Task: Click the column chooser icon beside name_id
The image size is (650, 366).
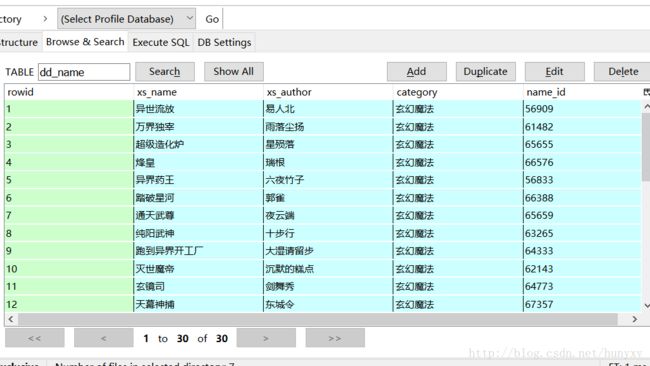Action: (x=646, y=92)
